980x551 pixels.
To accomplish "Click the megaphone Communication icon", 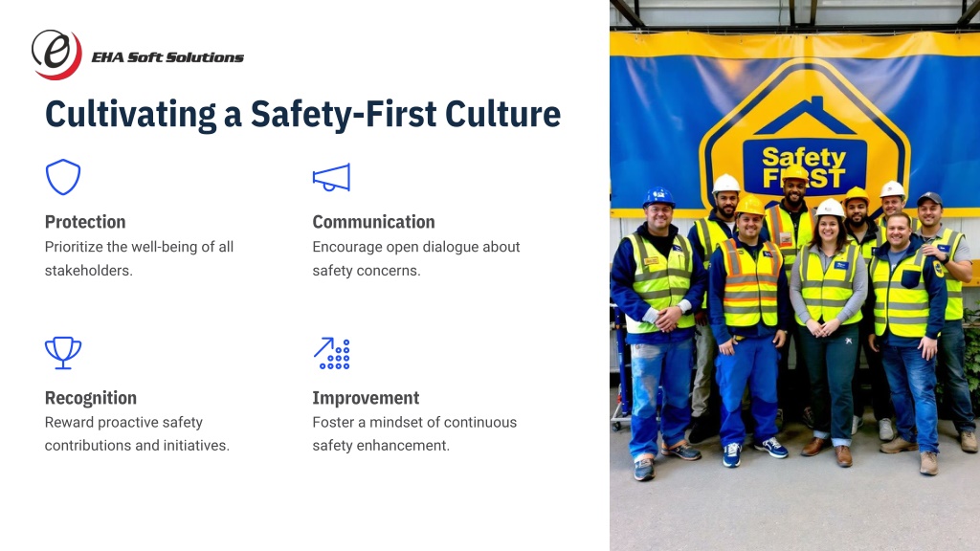I will coord(331,177).
